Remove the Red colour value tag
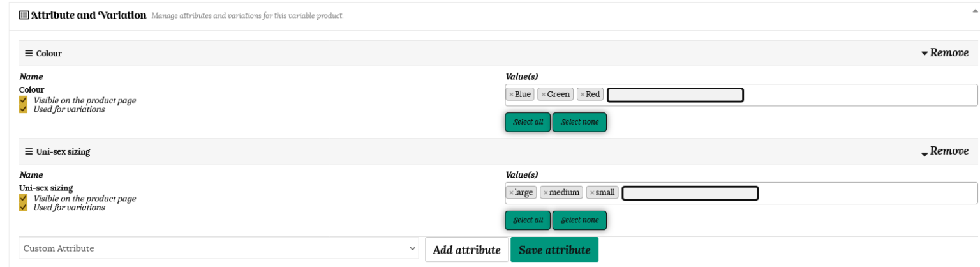Viewport: 980px width, 267px height. (583, 95)
